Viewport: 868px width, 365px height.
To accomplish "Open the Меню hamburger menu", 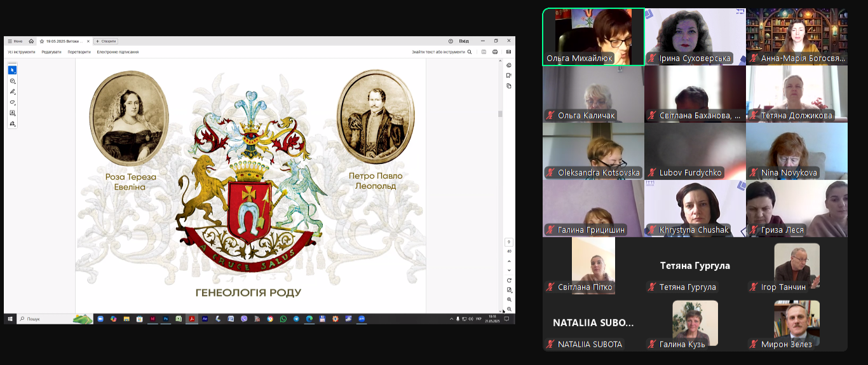I will [15, 41].
